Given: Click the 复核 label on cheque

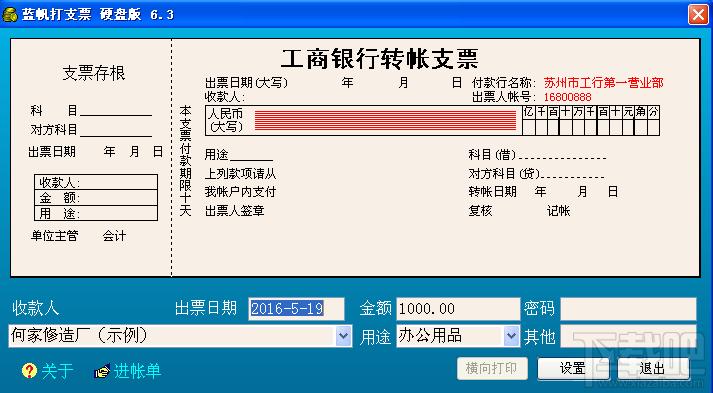Looking at the screenshot, I should click(x=480, y=211).
